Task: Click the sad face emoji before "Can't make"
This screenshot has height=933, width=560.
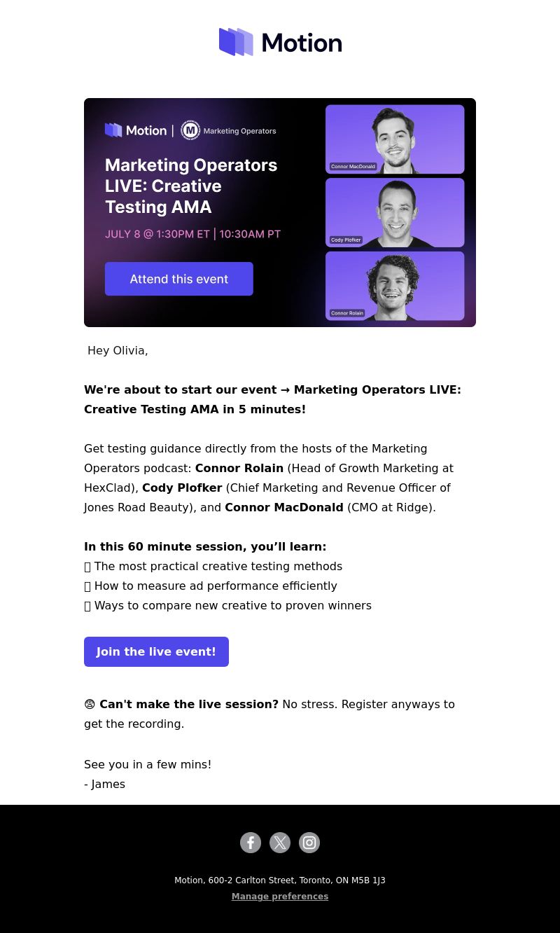Action: click(x=90, y=705)
